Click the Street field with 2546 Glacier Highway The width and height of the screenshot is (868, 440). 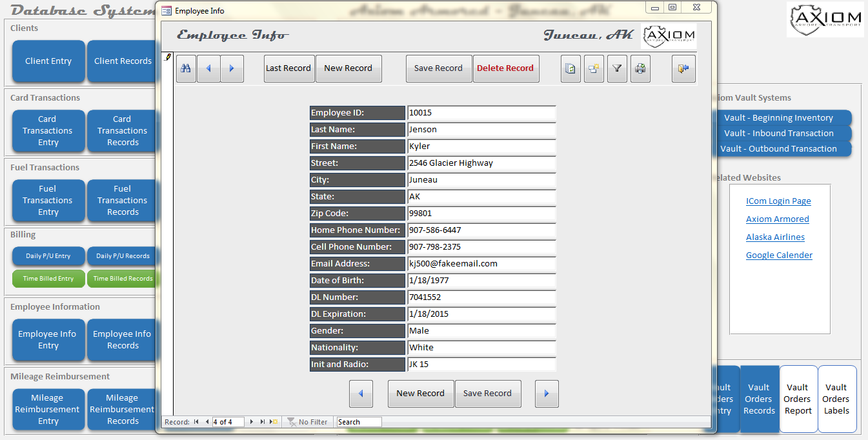[481, 163]
